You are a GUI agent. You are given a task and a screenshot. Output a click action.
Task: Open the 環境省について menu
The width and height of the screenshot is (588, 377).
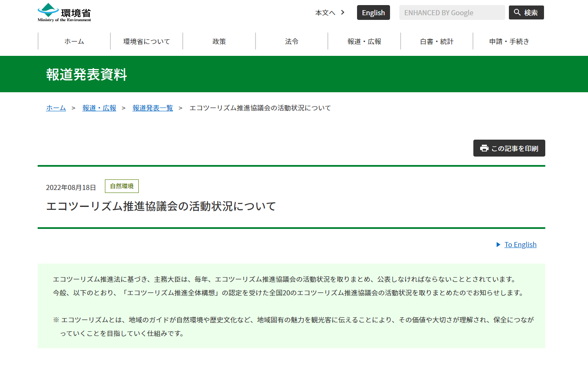(146, 41)
